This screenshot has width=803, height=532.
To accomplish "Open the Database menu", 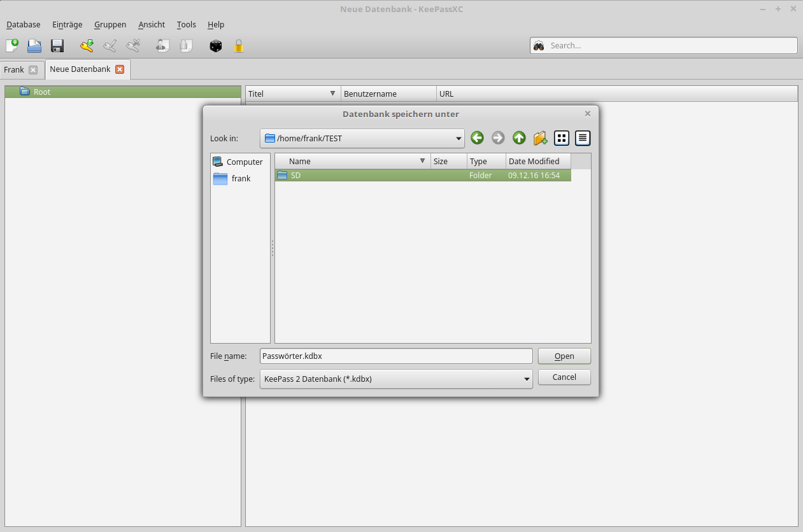I will point(24,24).
